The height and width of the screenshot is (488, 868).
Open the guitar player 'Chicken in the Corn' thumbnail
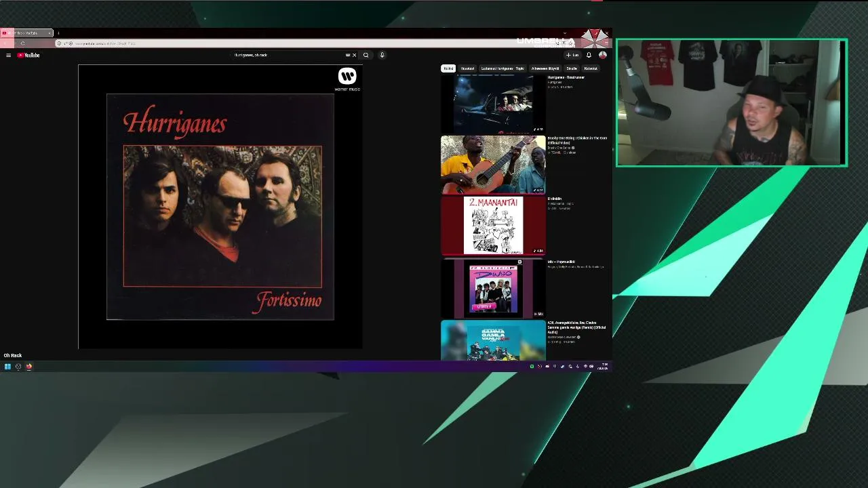pyautogui.click(x=493, y=165)
